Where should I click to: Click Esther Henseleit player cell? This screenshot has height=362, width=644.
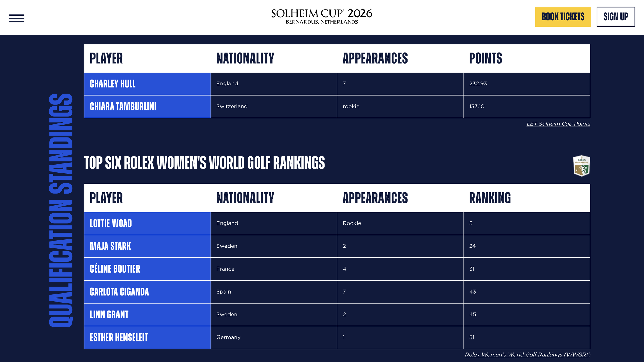[147, 338]
